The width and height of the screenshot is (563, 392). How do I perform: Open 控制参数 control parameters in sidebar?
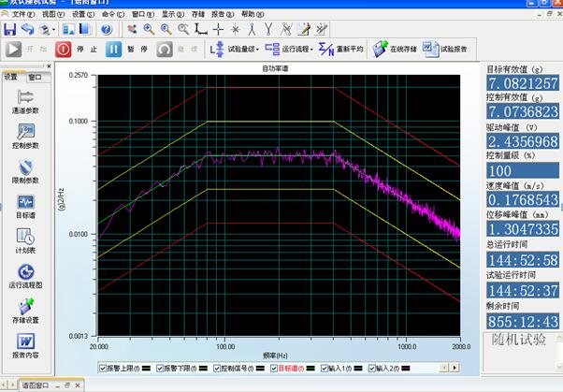pos(25,137)
